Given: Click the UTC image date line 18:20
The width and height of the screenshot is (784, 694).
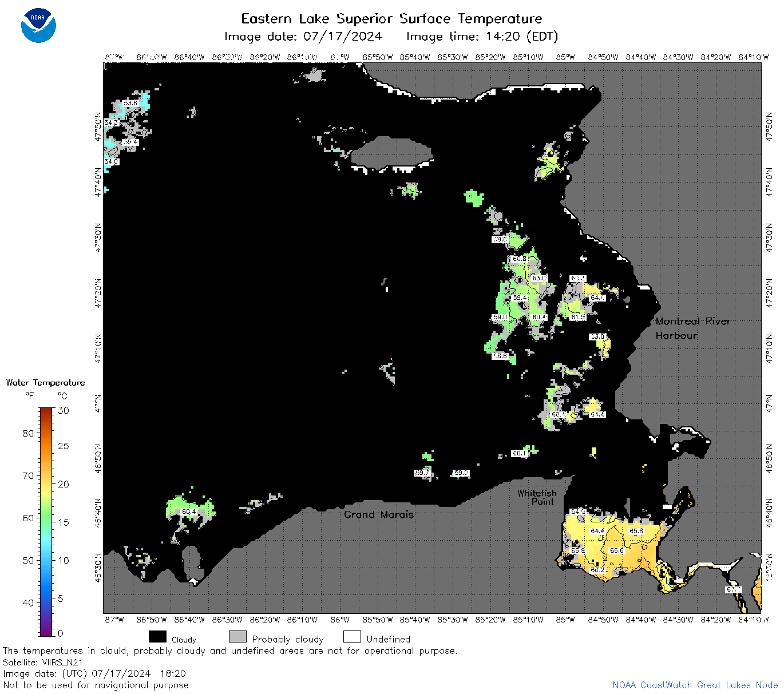Looking at the screenshot, I should pyautogui.click(x=94, y=673).
